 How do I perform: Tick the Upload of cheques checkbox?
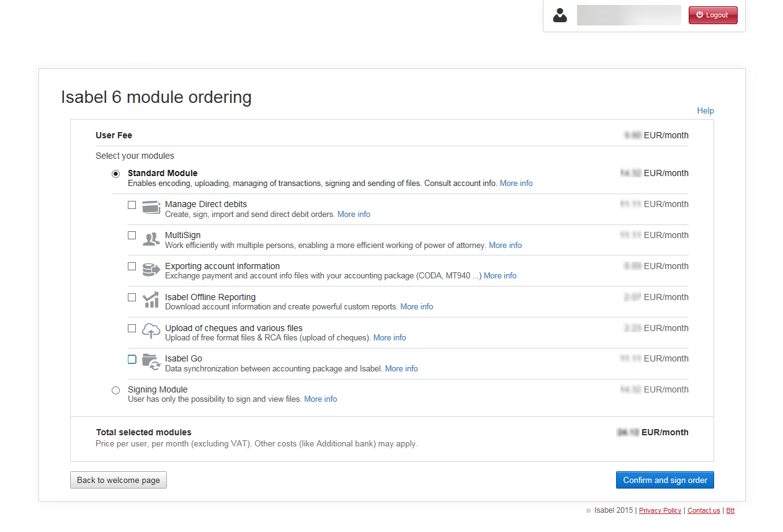(x=132, y=329)
